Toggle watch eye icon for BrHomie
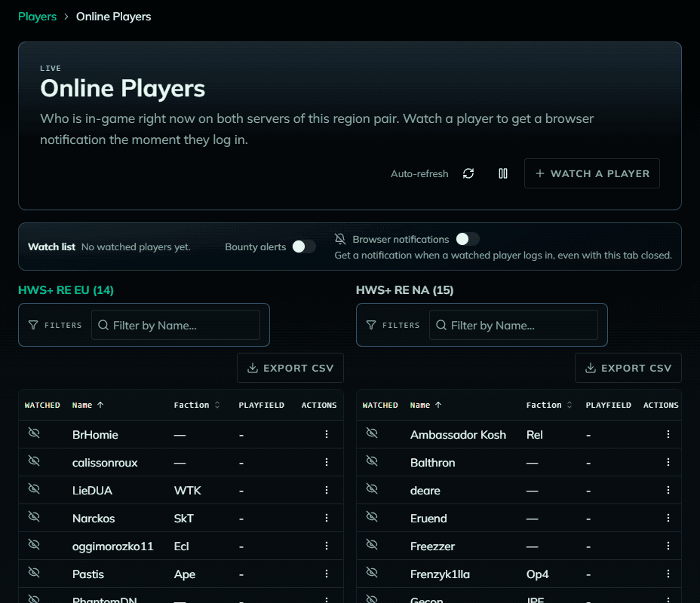The height and width of the screenshot is (603, 700). [x=34, y=433]
